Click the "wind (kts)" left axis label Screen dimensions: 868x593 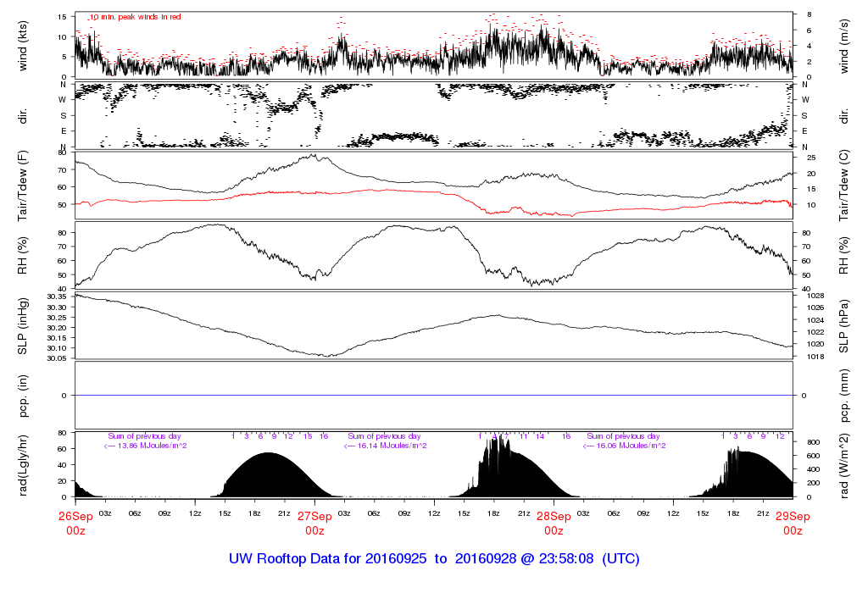[23, 45]
